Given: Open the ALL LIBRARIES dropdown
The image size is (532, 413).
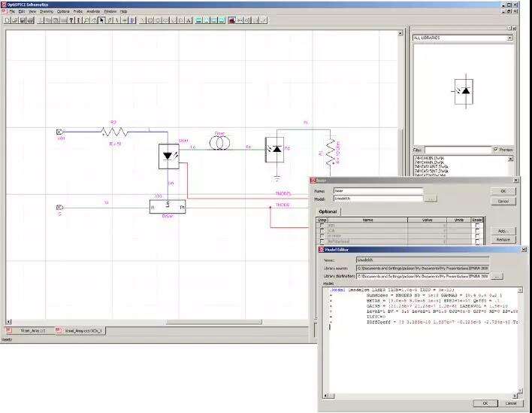Looking at the screenshot, I should (x=509, y=37).
